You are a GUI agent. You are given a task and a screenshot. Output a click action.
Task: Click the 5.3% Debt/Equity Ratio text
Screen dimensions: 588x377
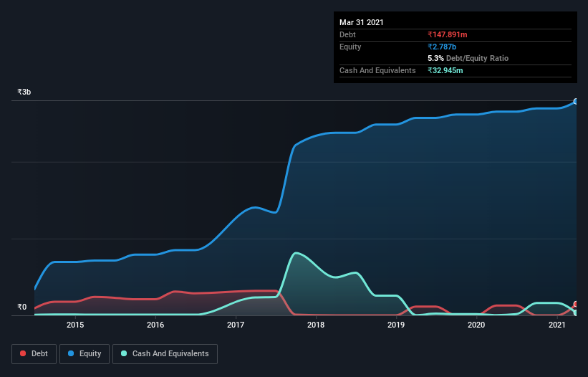(x=468, y=58)
